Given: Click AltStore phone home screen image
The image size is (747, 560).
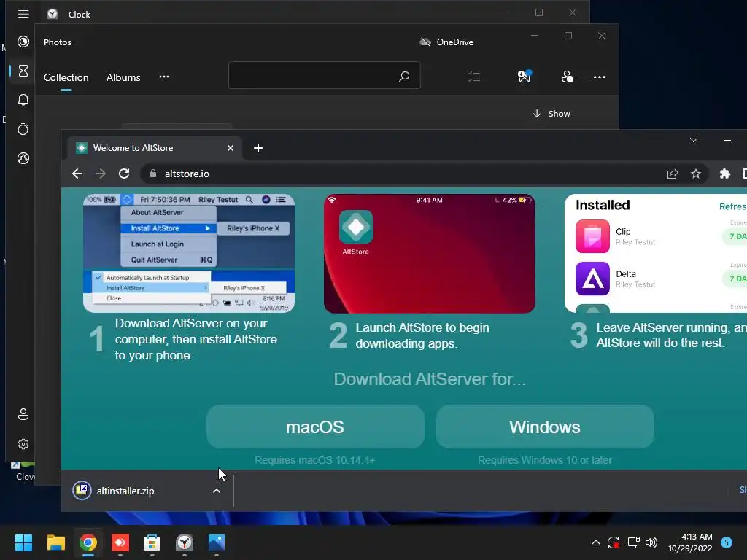Looking at the screenshot, I should point(430,253).
